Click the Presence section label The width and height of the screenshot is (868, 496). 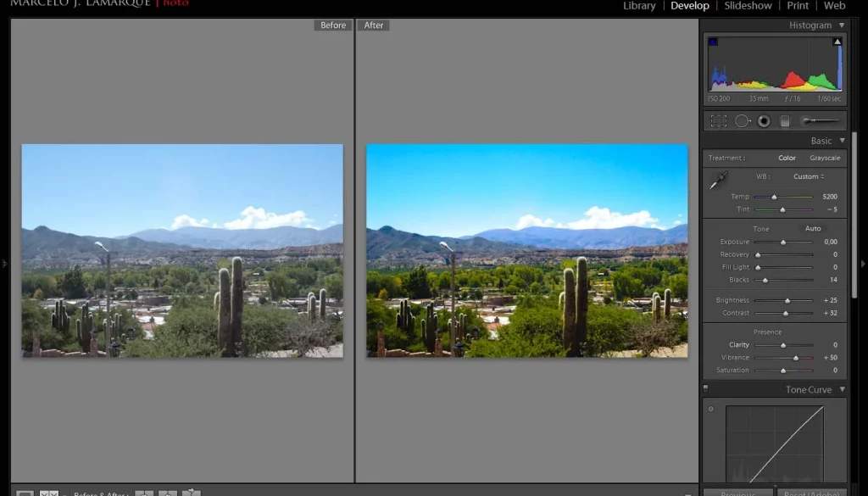click(x=767, y=332)
